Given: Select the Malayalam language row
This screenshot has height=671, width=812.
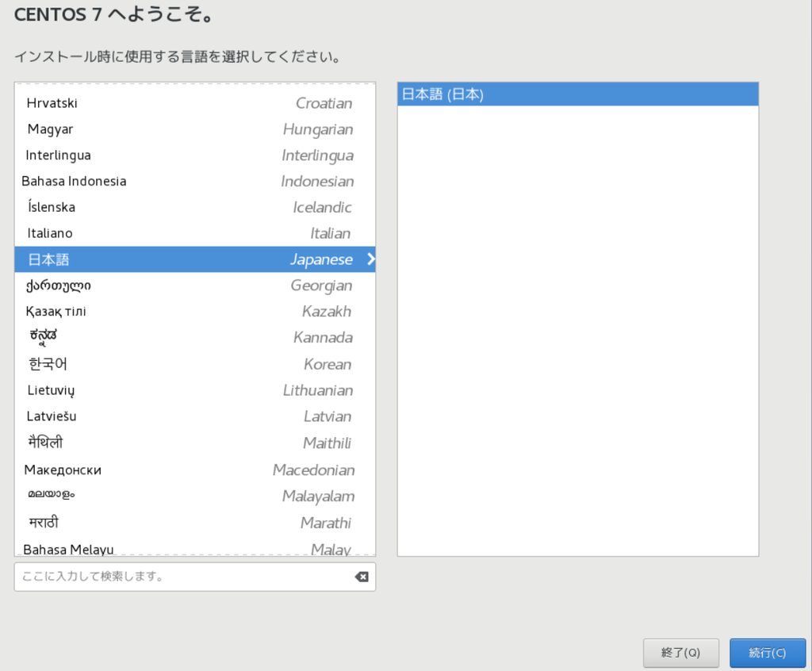Looking at the screenshot, I should pyautogui.click(x=195, y=496).
